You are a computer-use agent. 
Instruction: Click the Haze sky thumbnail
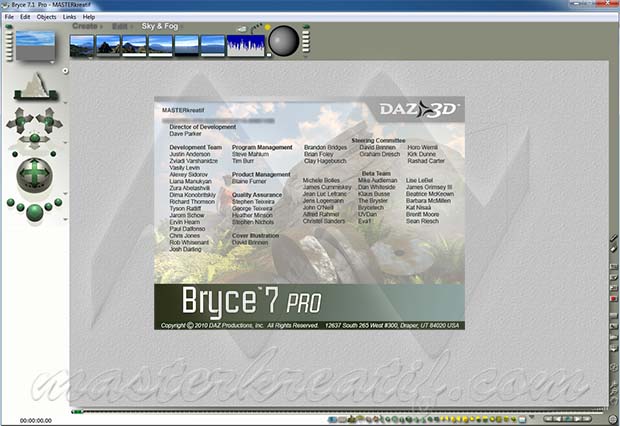pos(160,45)
